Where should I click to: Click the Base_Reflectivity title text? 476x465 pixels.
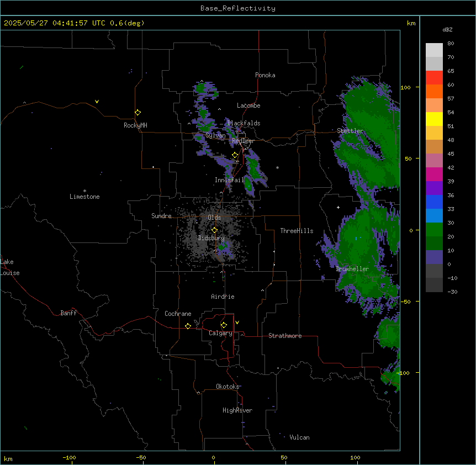click(238, 8)
